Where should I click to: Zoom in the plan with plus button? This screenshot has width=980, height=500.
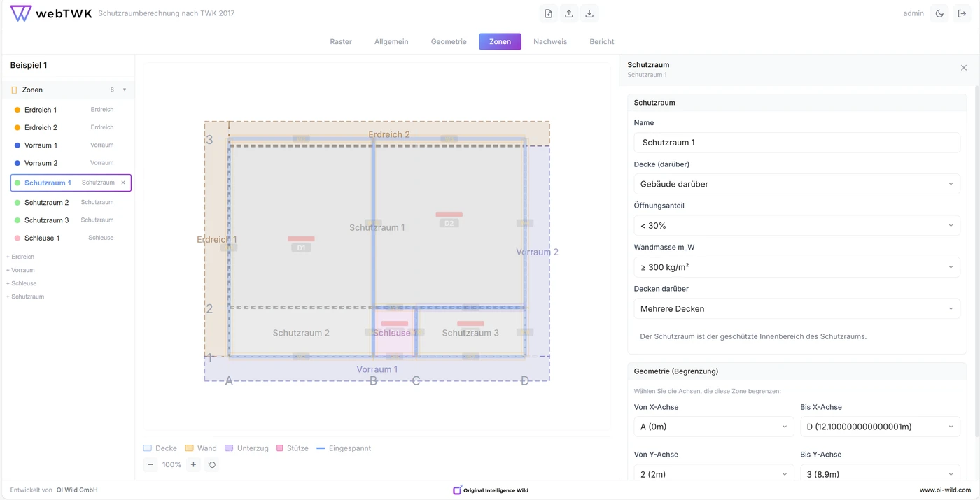[x=194, y=464]
